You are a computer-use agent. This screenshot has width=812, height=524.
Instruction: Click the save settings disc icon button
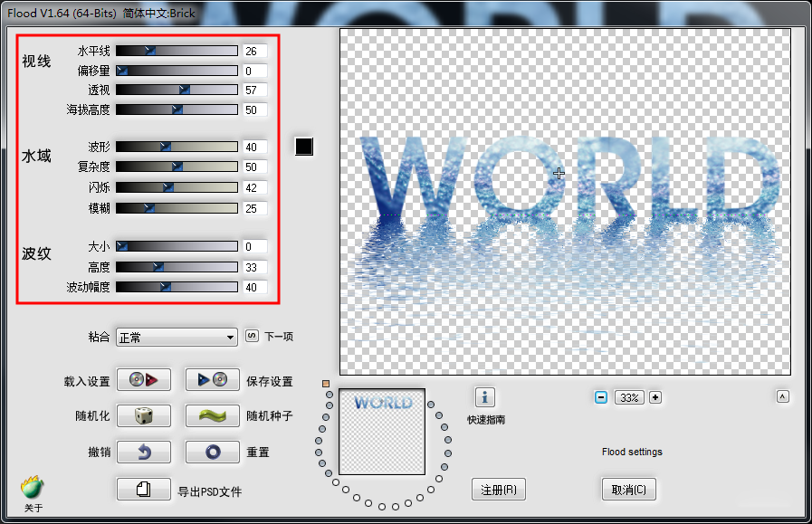[x=213, y=380]
